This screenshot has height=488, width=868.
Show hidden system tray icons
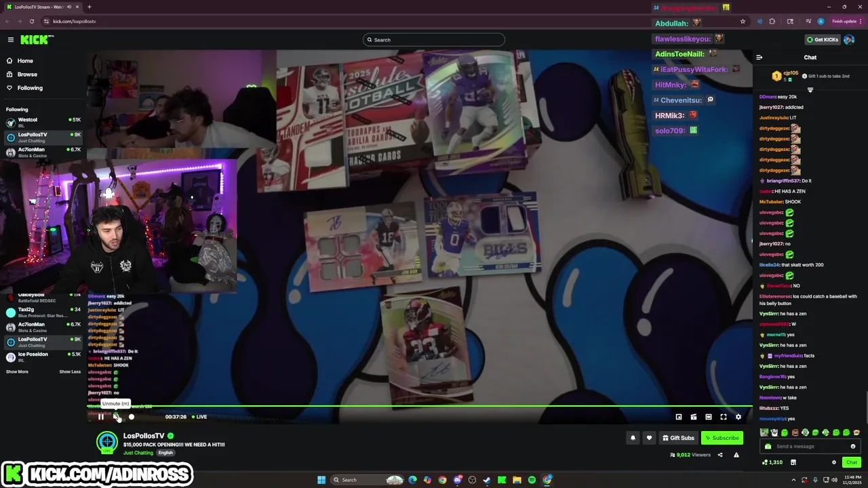(x=795, y=480)
